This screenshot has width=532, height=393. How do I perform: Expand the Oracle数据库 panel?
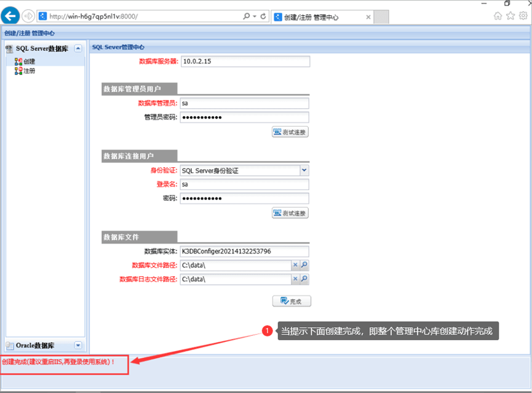[x=78, y=345]
